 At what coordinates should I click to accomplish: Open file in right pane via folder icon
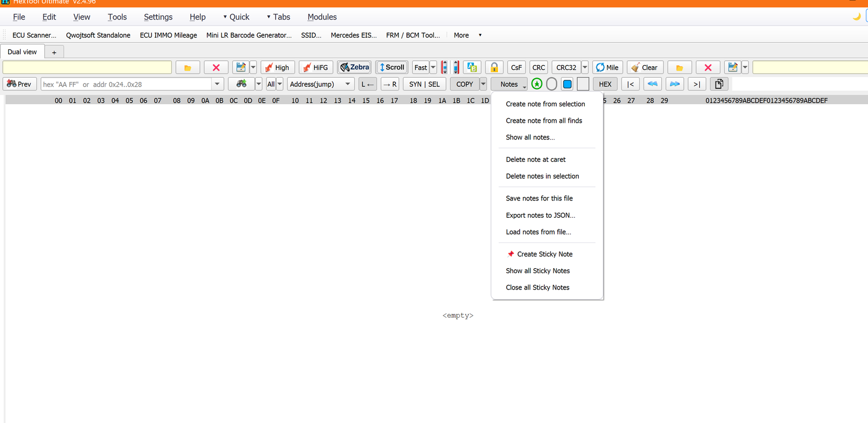coord(680,67)
